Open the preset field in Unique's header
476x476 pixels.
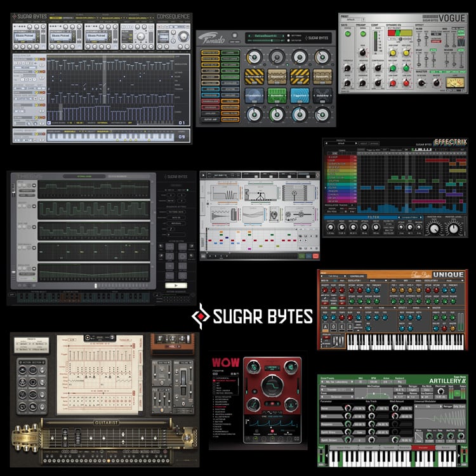pos(333,276)
